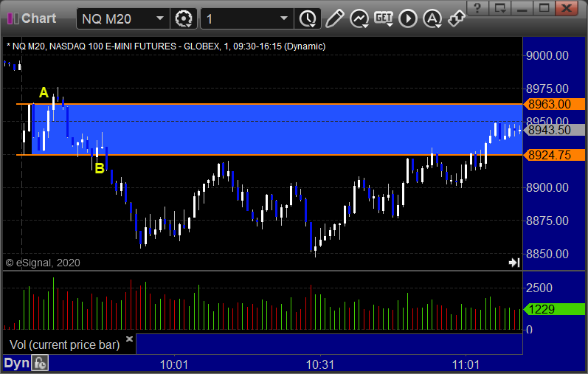The width and height of the screenshot is (588, 374).
Task: Open the help question-mark button
Action: point(477,8)
